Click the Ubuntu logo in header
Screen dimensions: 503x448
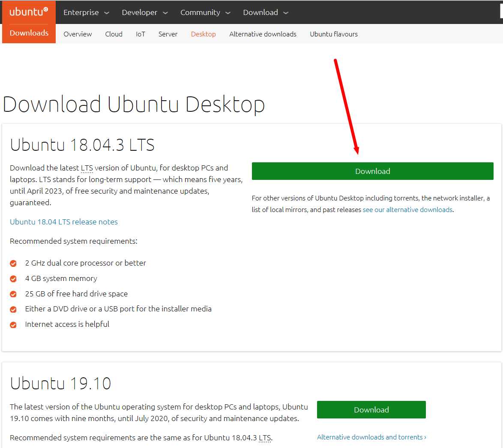point(29,12)
